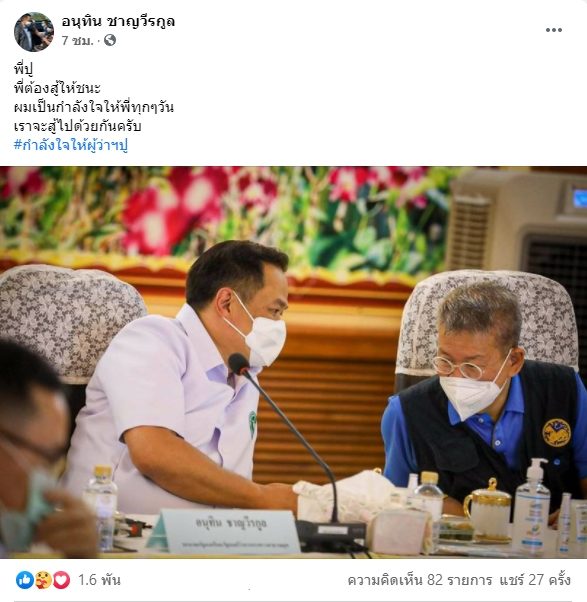The image size is (587, 602).
Task: Click the globe public privacy icon
Action: click(x=110, y=40)
